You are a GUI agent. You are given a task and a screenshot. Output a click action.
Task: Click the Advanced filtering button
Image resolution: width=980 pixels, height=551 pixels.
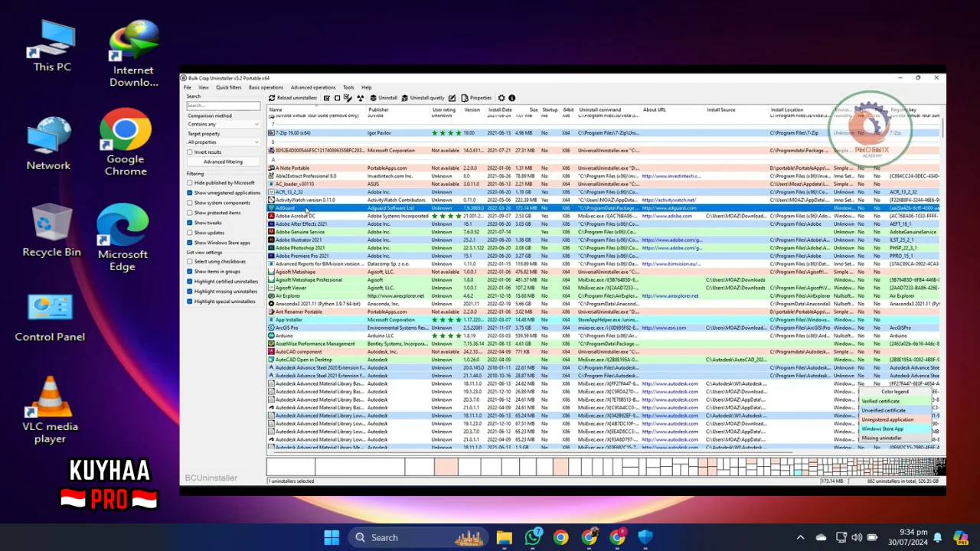[x=223, y=162]
